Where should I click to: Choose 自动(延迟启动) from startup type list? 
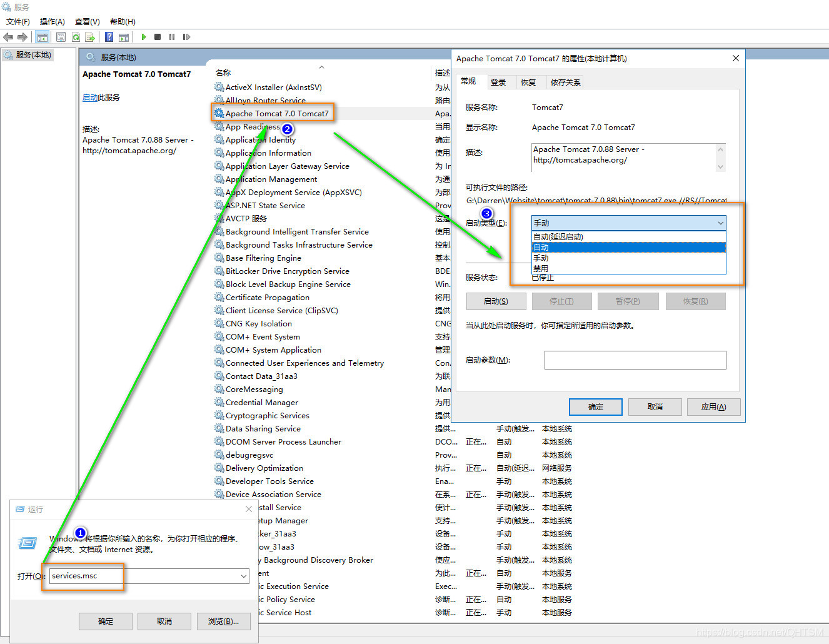[629, 236]
